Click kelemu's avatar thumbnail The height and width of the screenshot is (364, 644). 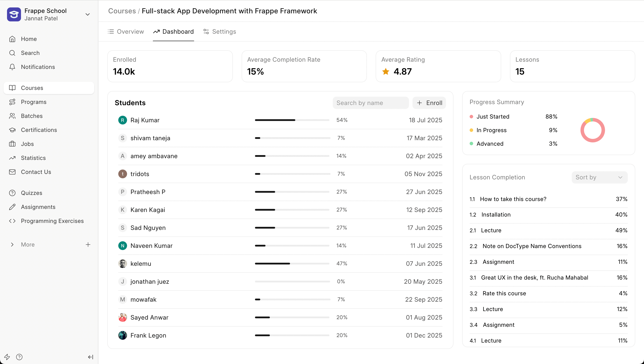coord(122,264)
